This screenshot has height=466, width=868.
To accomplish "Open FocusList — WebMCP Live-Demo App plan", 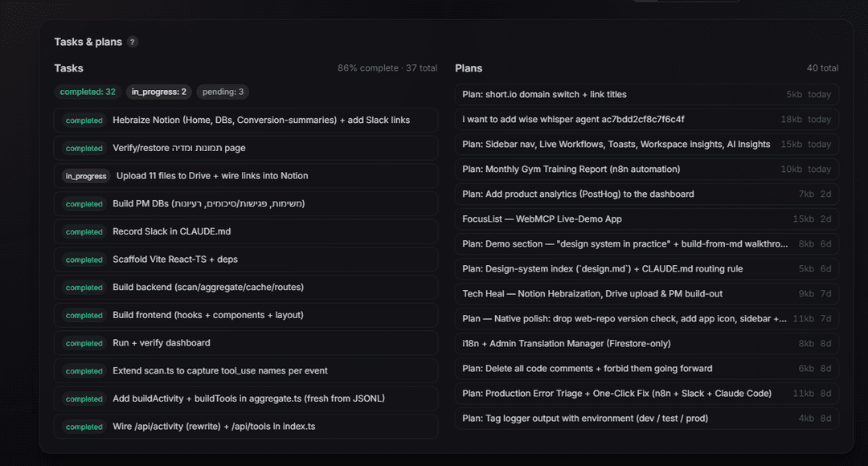I will click(646, 219).
